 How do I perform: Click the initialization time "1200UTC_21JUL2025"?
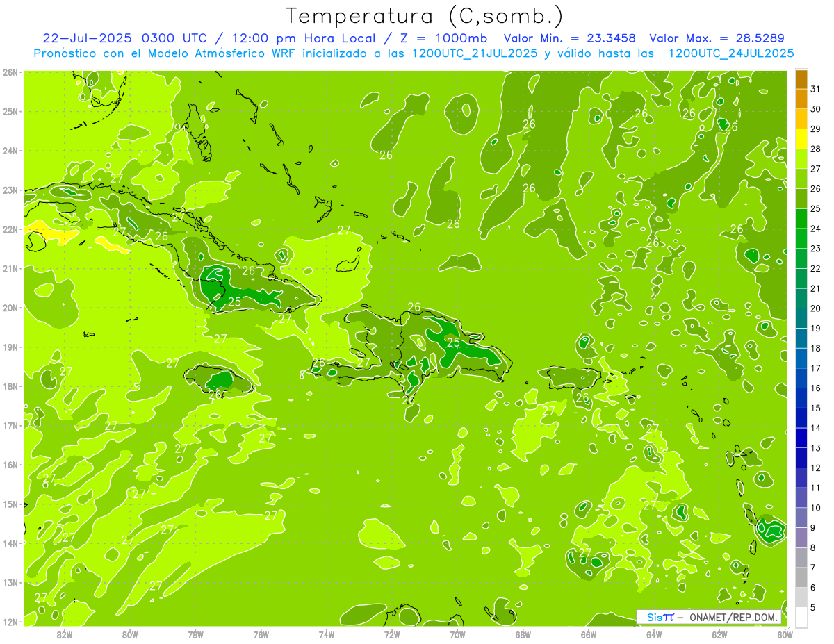[475, 53]
